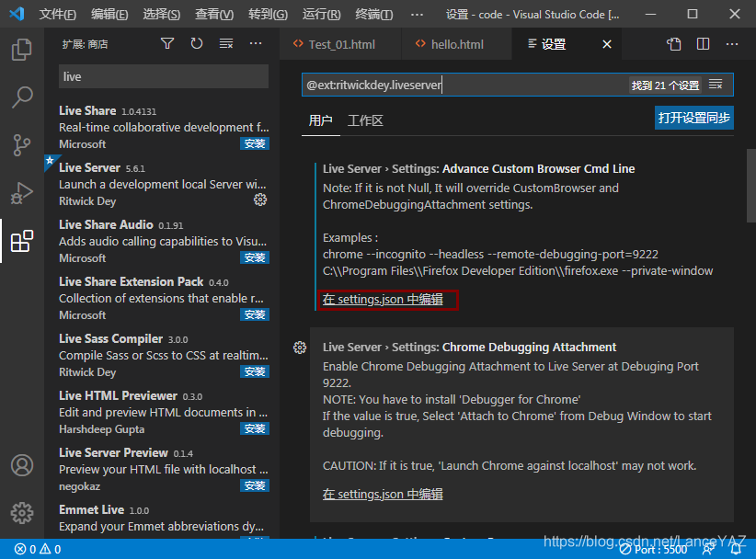Expand hidden menu items ellipsis

[x=417, y=15]
